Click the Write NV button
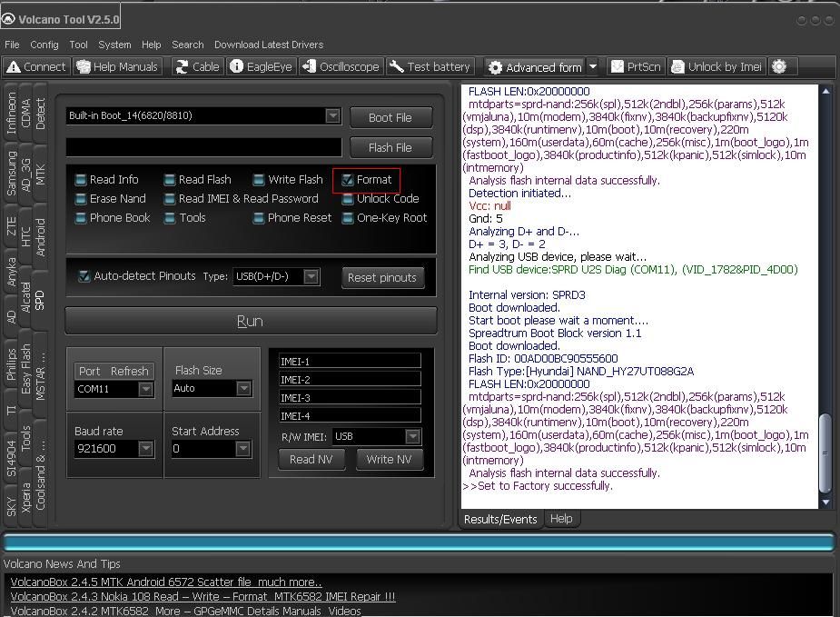 point(389,459)
